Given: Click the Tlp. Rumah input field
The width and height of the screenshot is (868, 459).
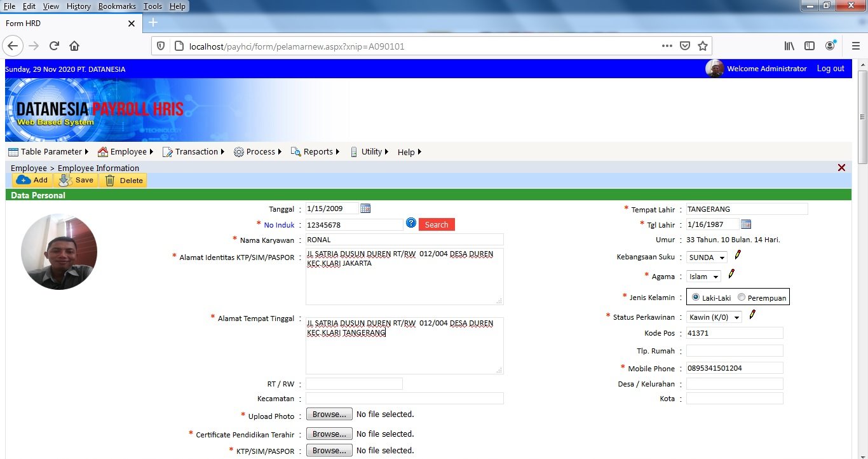Looking at the screenshot, I should pos(735,351).
